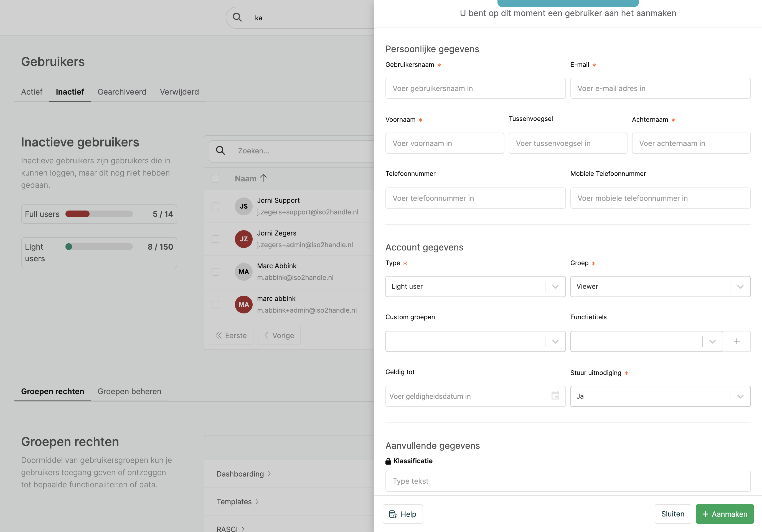
Task: Click the Jorni Support name
Action: coord(278,201)
